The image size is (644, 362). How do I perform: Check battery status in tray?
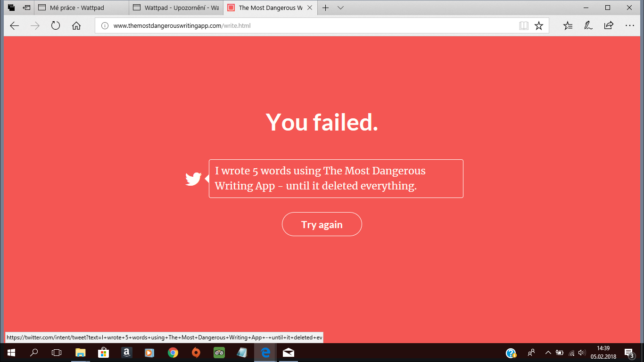(x=560, y=352)
